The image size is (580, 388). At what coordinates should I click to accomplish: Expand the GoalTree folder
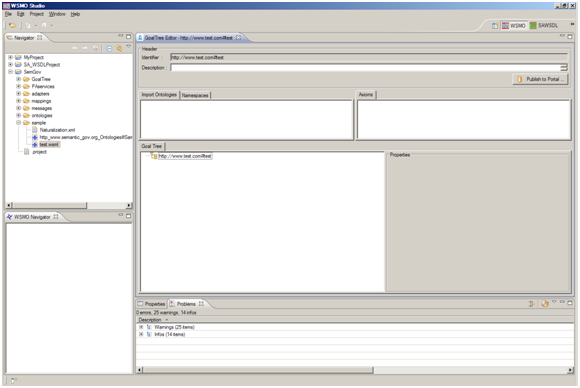18,79
